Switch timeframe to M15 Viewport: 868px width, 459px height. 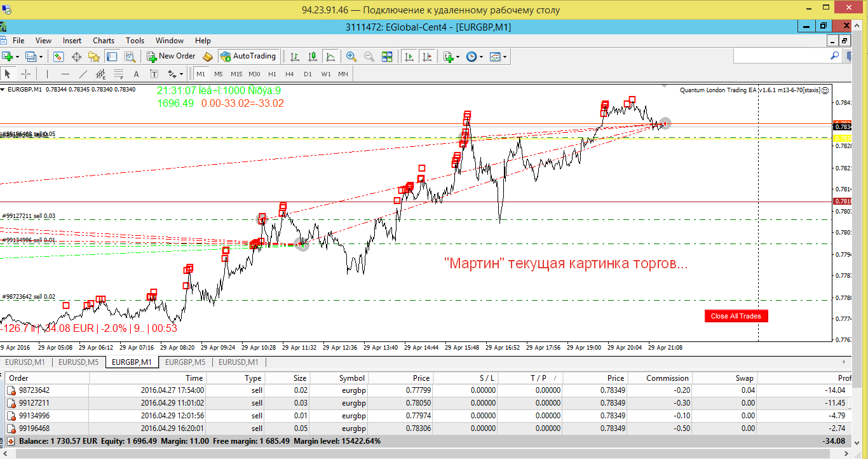[x=236, y=74]
